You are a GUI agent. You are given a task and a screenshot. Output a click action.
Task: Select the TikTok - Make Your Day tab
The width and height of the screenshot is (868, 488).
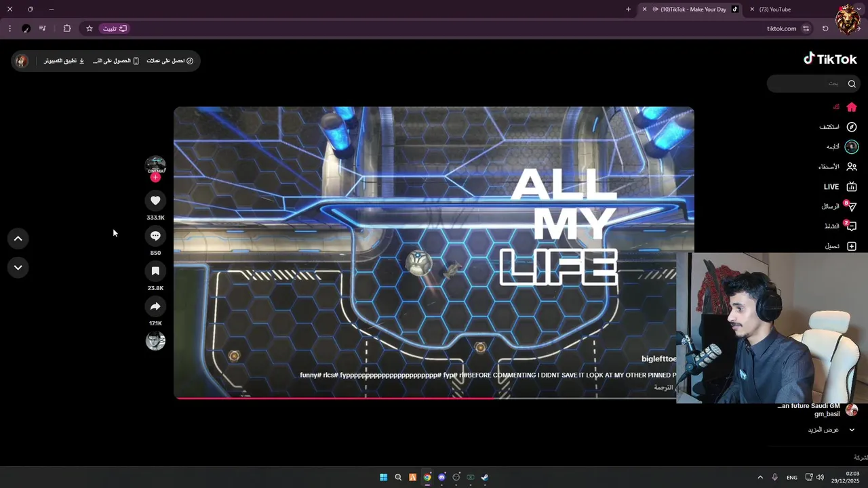(x=689, y=9)
